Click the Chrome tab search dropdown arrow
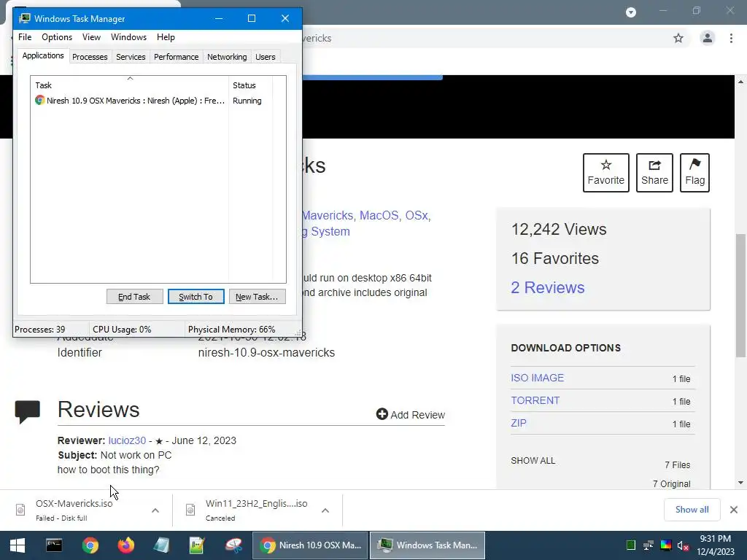Image resolution: width=747 pixels, height=560 pixels. [631, 12]
